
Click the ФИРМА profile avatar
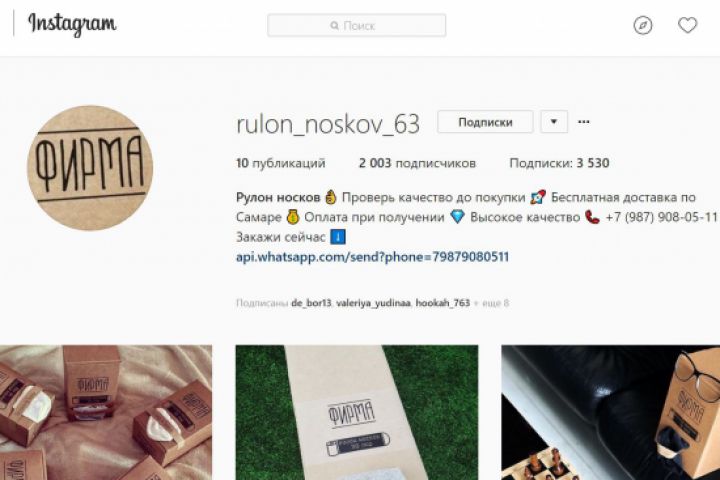90,168
